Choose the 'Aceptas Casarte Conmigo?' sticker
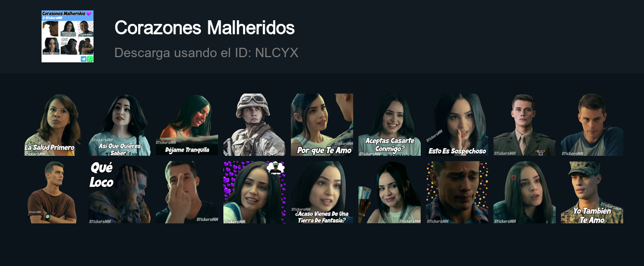Viewport: 644px width, 266px height. coord(390,125)
